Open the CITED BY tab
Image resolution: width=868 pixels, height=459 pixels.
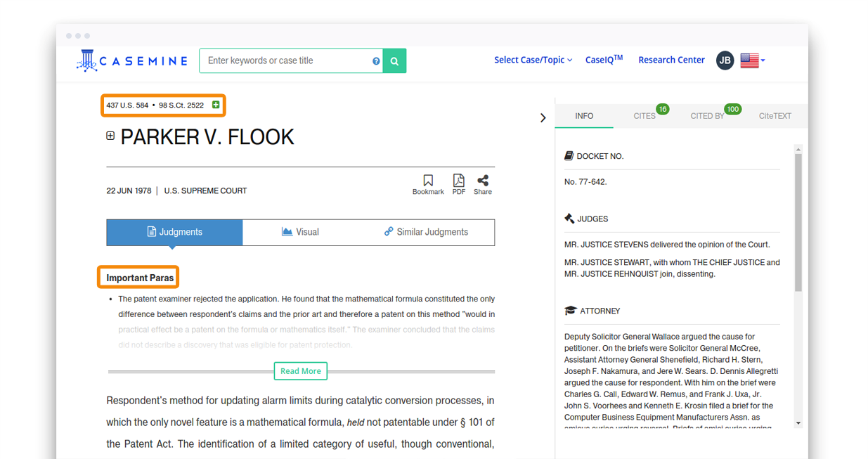707,116
